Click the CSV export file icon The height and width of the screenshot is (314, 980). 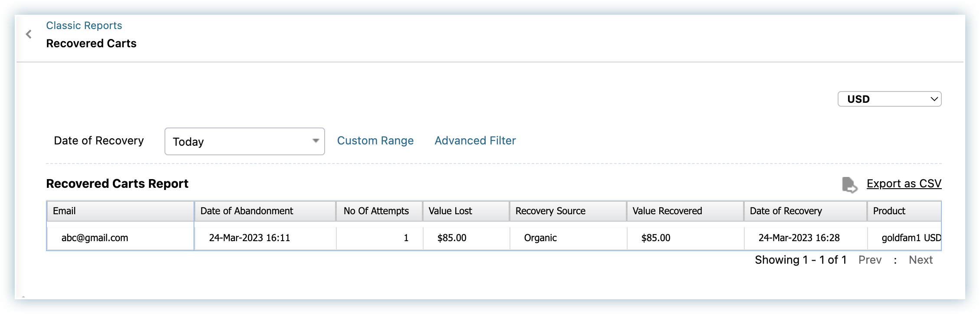(x=849, y=184)
